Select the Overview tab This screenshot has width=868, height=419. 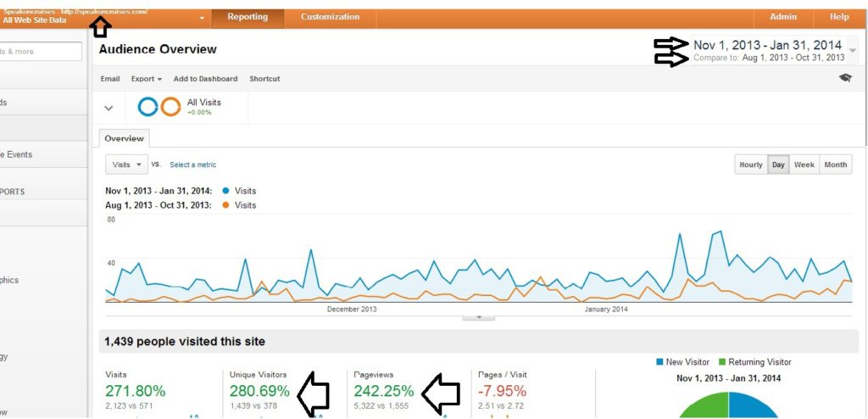125,138
